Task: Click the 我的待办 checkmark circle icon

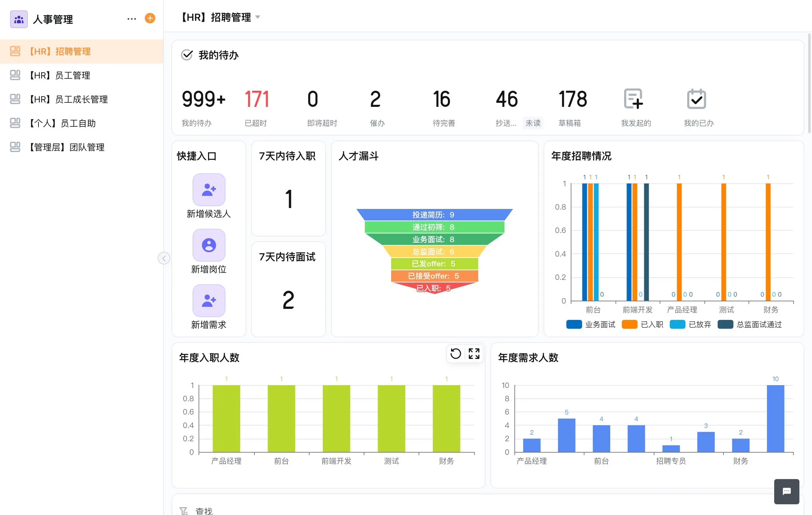Action: click(x=187, y=55)
